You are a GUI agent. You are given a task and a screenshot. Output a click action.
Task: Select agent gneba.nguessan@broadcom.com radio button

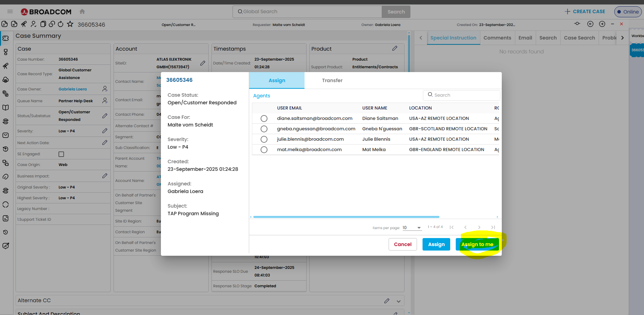264,129
